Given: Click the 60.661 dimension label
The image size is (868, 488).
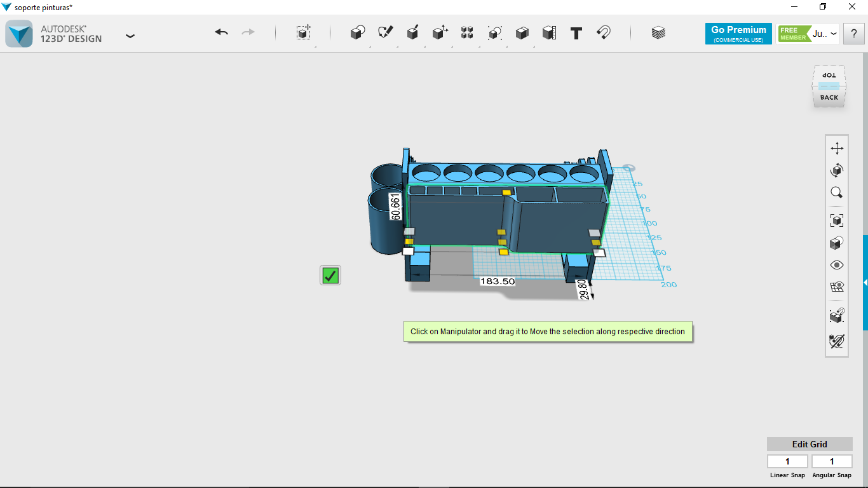Looking at the screenshot, I should [x=395, y=207].
